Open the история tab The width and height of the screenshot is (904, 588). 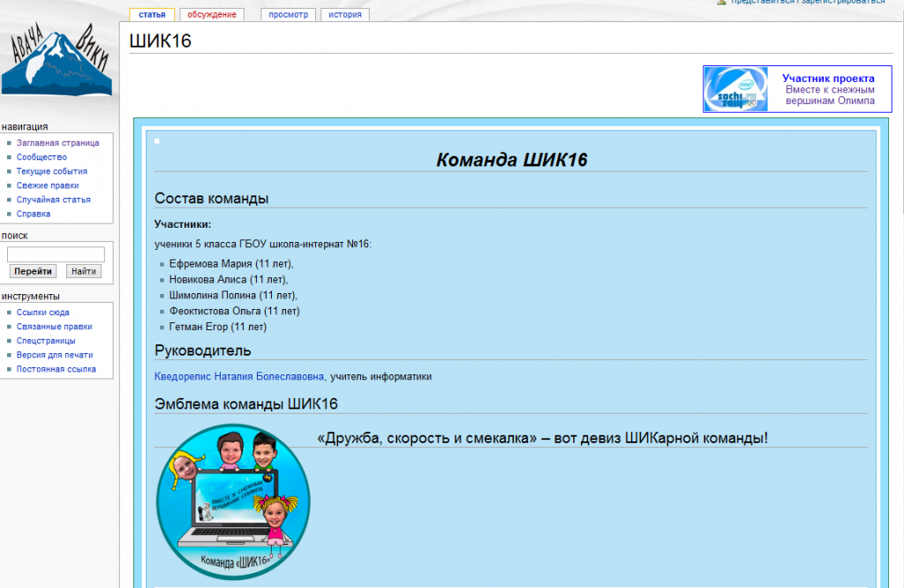tap(345, 14)
